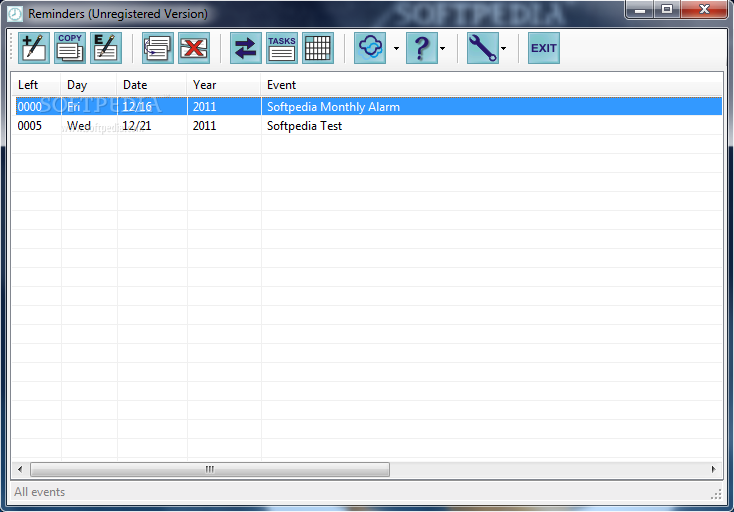Click the question mark help icon
This screenshot has width=734, height=512.
point(422,48)
